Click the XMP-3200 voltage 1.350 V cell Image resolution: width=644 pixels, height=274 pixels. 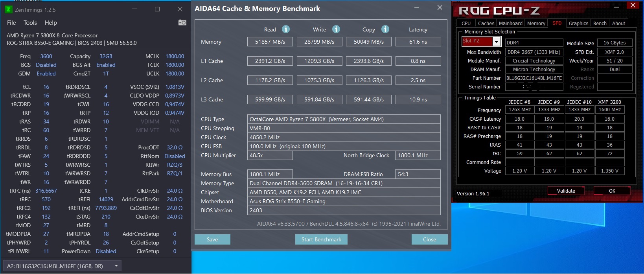click(609, 171)
